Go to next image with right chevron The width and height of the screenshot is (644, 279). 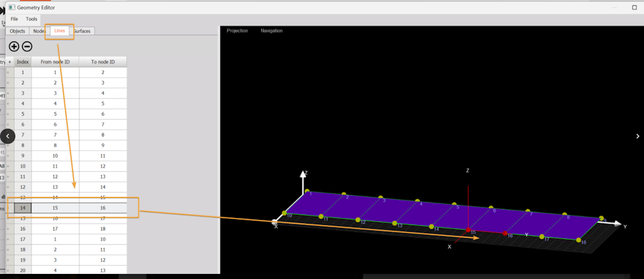pos(638,136)
